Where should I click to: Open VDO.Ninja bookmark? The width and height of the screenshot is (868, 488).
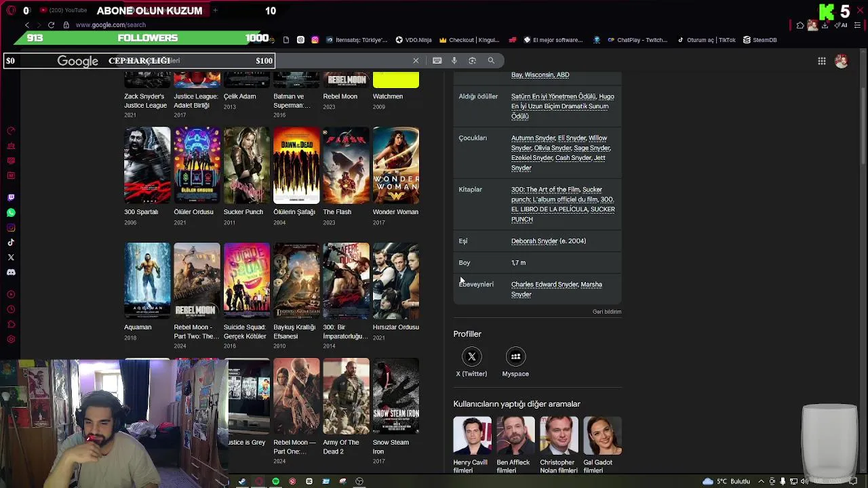(414, 40)
